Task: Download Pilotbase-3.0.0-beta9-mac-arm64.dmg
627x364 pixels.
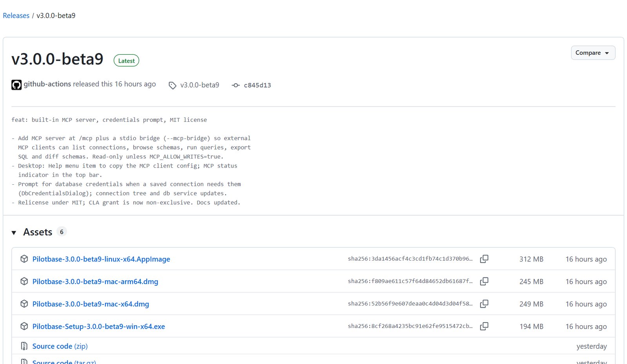Action: [95, 281]
